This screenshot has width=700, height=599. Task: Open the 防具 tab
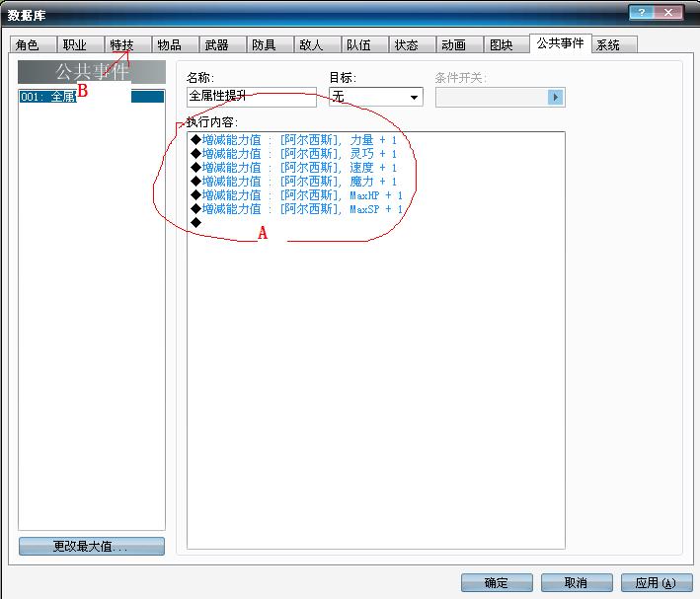coord(271,44)
